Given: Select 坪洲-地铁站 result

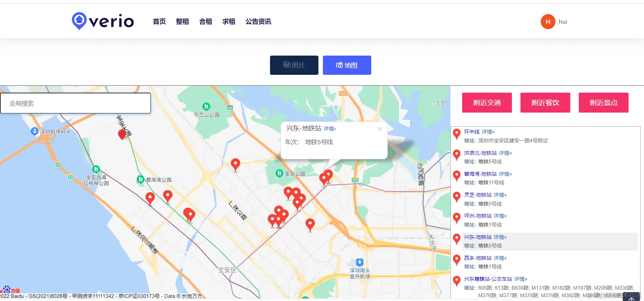Looking at the screenshot, I should [x=478, y=216].
